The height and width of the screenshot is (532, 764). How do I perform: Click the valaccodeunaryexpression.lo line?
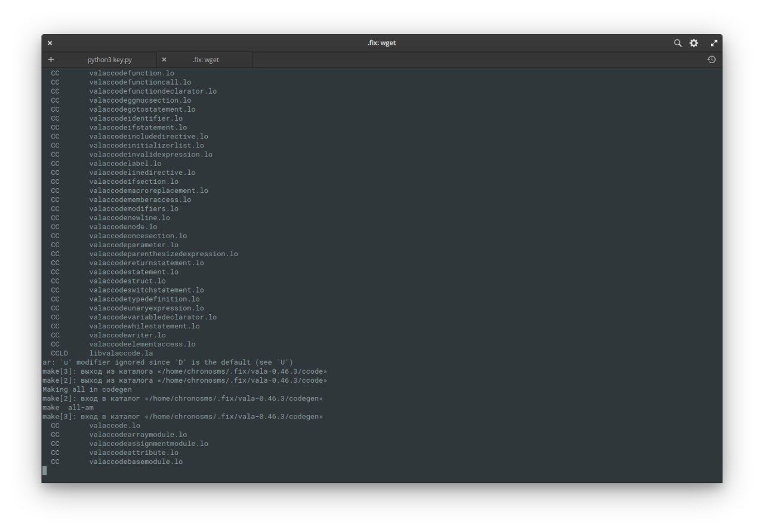(x=127, y=308)
